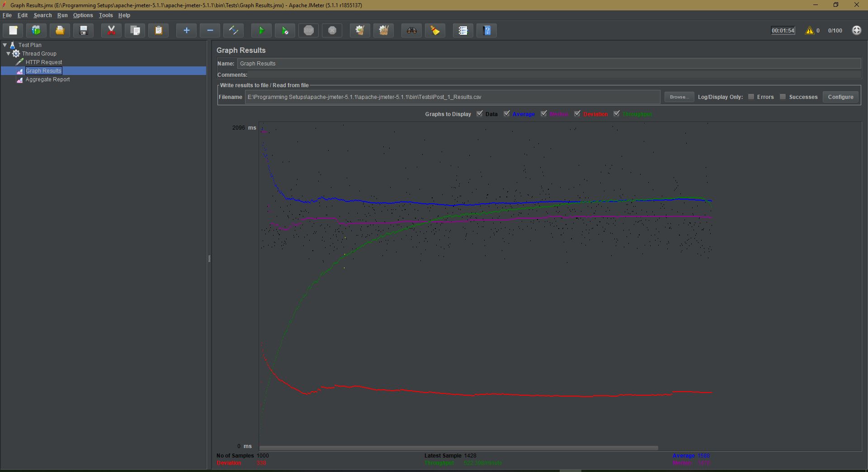This screenshot has width=868, height=472.
Task: Click the Clear All brooms icon
Action: tap(384, 30)
